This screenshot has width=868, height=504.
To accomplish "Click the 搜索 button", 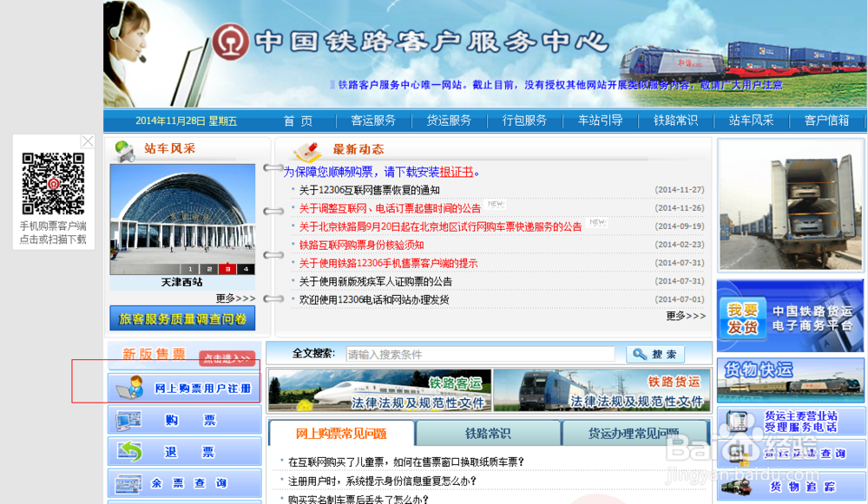I will (x=654, y=354).
